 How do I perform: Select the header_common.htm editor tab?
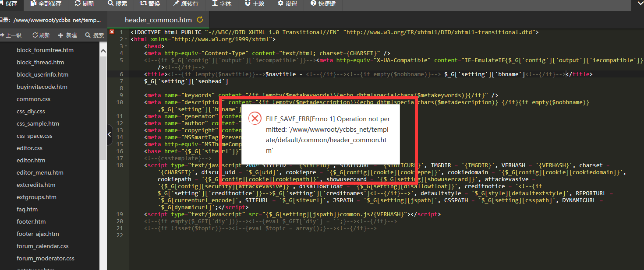coord(158,20)
